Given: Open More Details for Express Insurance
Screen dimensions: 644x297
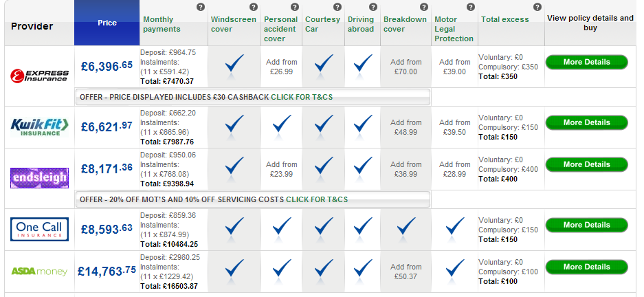Looking at the screenshot, I should 586,62.
